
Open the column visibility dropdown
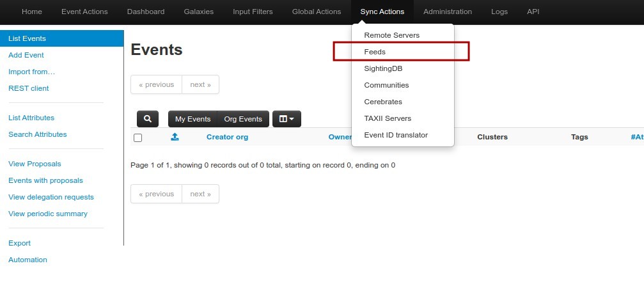click(287, 119)
